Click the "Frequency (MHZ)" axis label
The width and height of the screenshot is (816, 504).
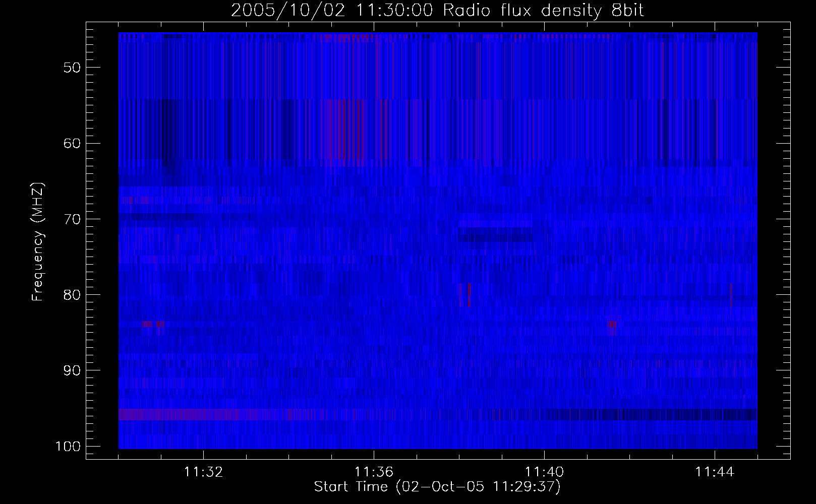38,241
